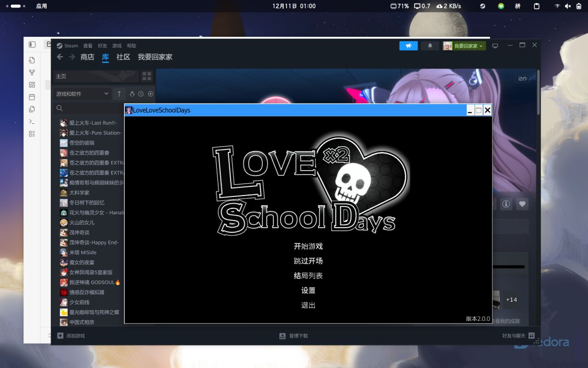Click the Steam tray icon in top bar
This screenshot has width=588, height=368.
tap(483, 6)
